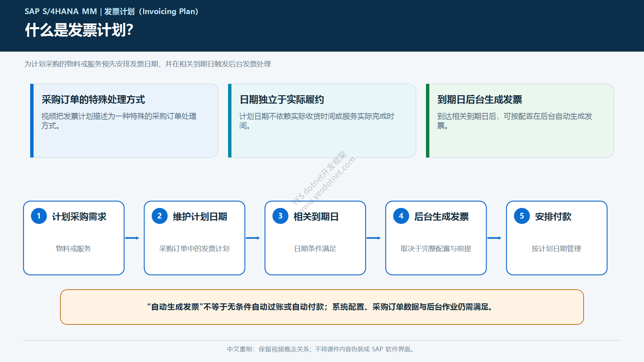Viewport: 644px width, 362px height.
Task: Select the description starting 计划日期不依赖实际收货
Action: tap(317, 121)
